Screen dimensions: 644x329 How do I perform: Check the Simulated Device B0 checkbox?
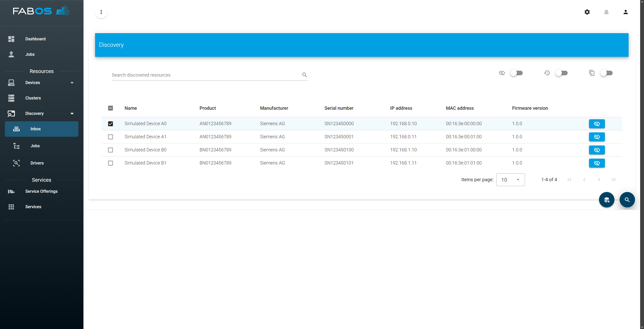pos(111,150)
